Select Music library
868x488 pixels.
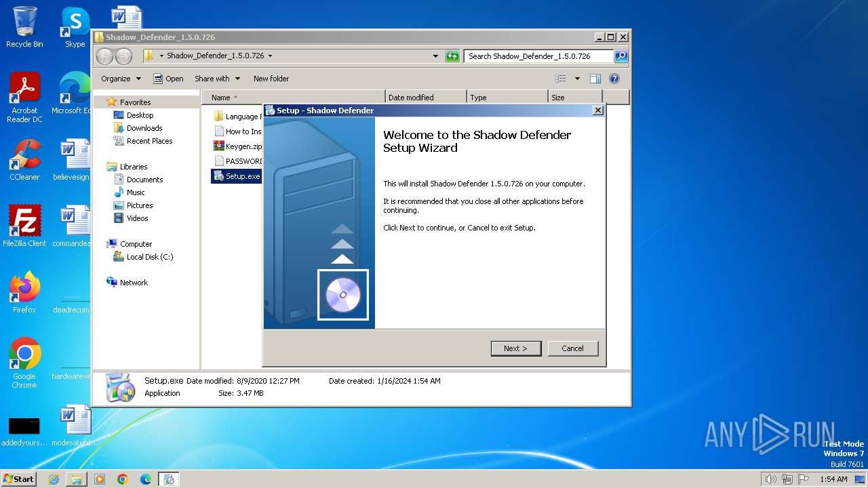[136, 192]
